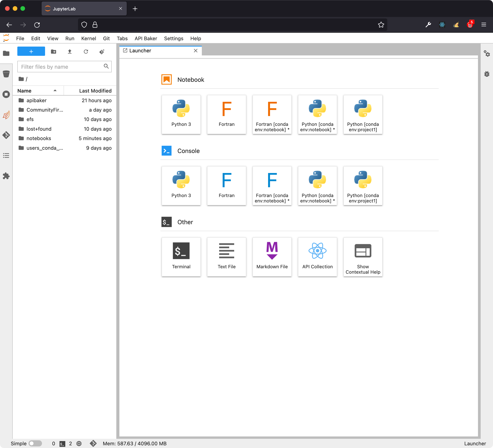Sort files by Last Modified column
The image size is (493, 448).
95,91
